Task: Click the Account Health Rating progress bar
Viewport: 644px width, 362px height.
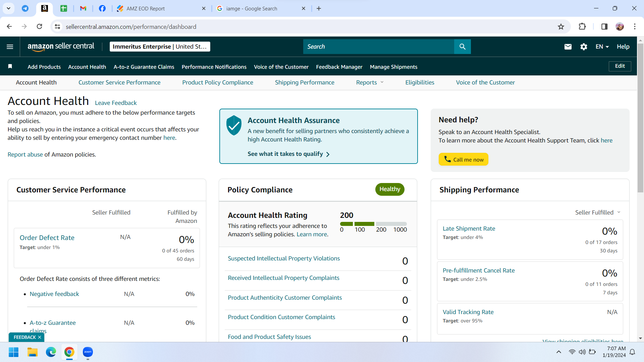Action: [x=373, y=224]
